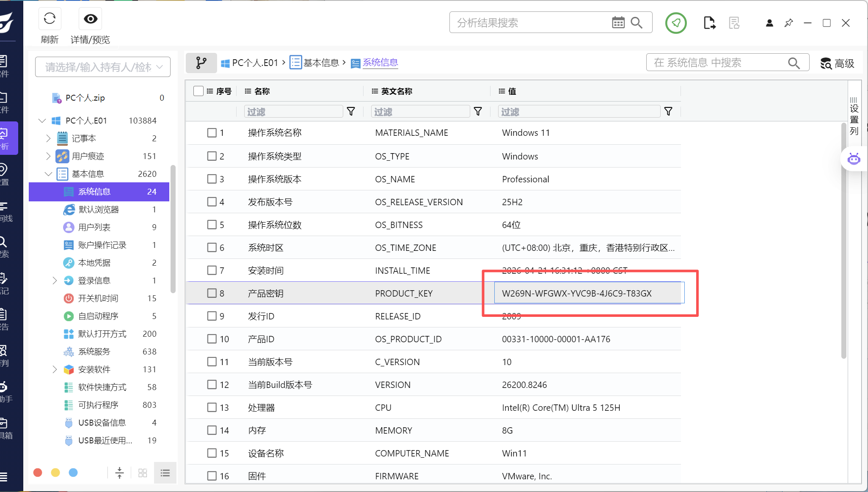Check row 15 设备名称 checkbox
Screen dimensions: 868x492
(212, 453)
